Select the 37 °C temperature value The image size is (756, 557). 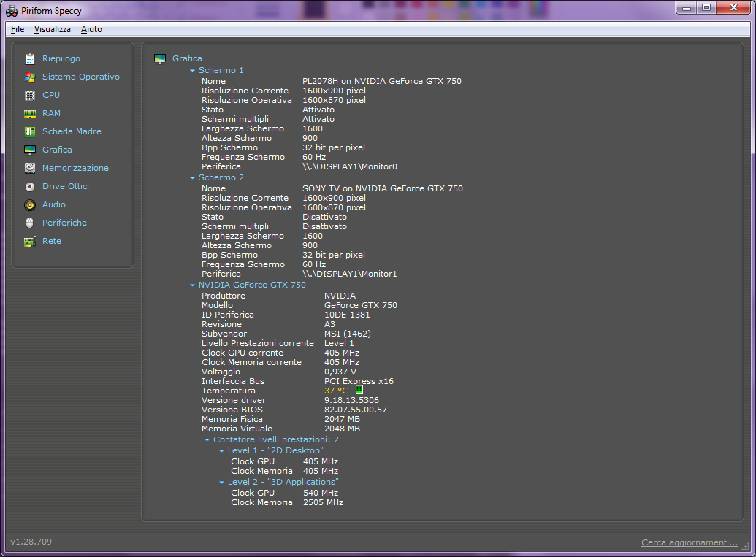336,391
